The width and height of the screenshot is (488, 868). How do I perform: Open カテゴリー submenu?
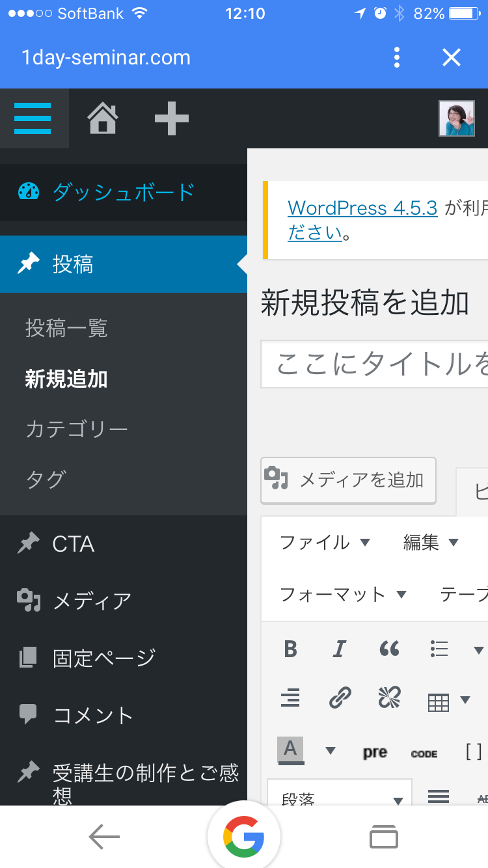[x=77, y=429]
